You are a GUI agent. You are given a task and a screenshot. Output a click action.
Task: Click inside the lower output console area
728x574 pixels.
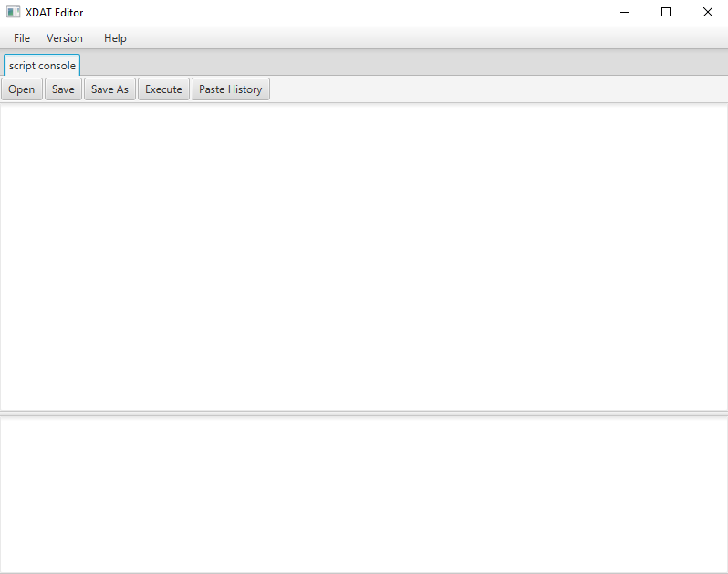click(364, 495)
